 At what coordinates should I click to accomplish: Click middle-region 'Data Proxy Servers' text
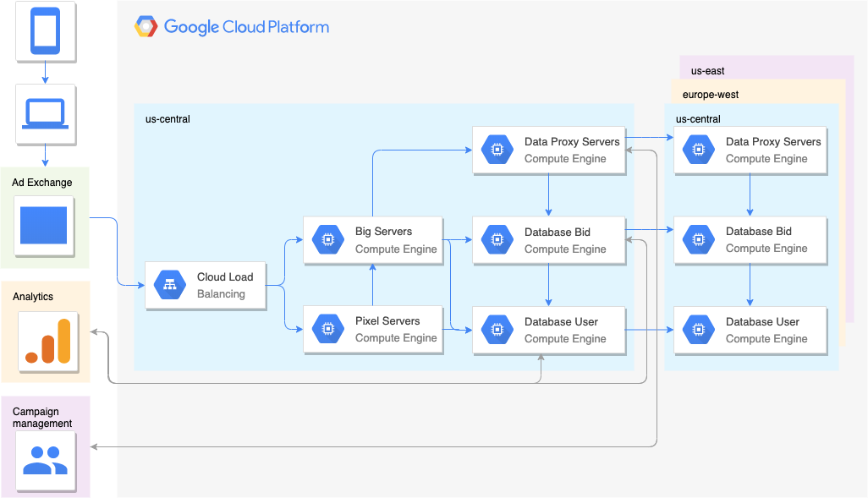point(572,142)
